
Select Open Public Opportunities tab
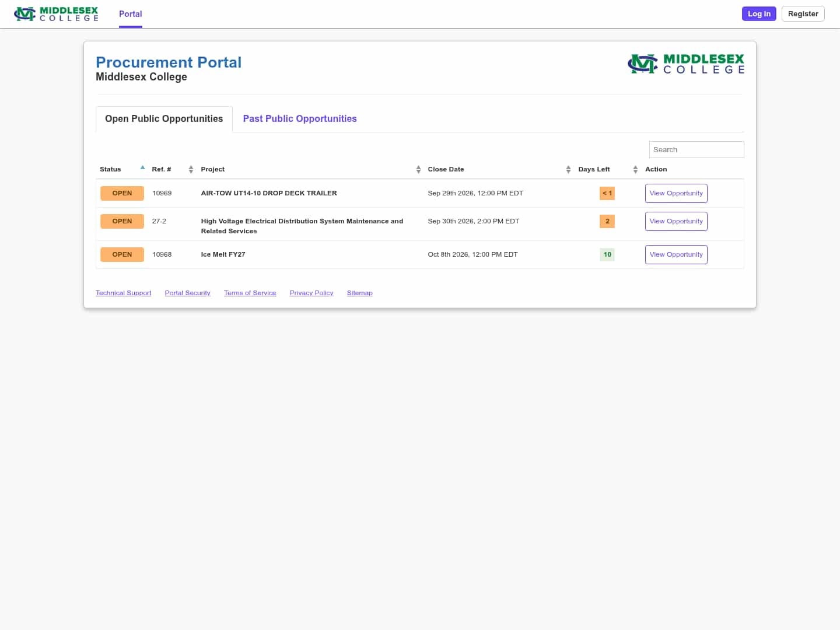164,119
